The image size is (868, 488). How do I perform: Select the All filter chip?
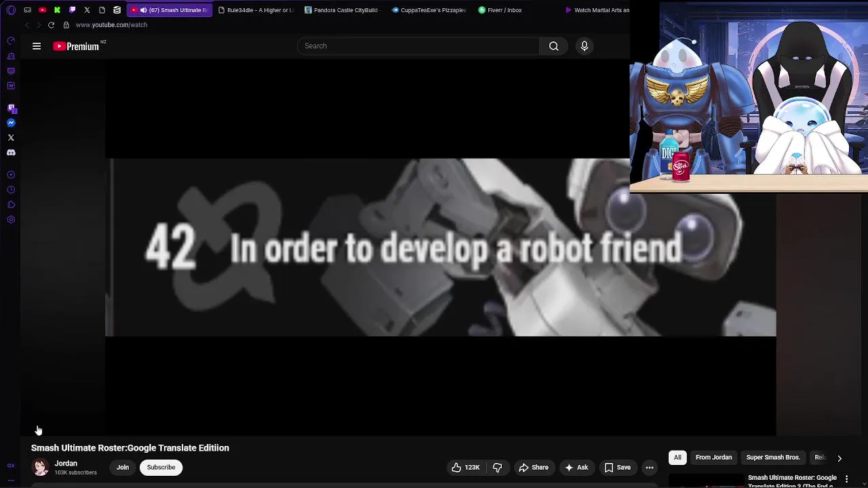point(677,457)
